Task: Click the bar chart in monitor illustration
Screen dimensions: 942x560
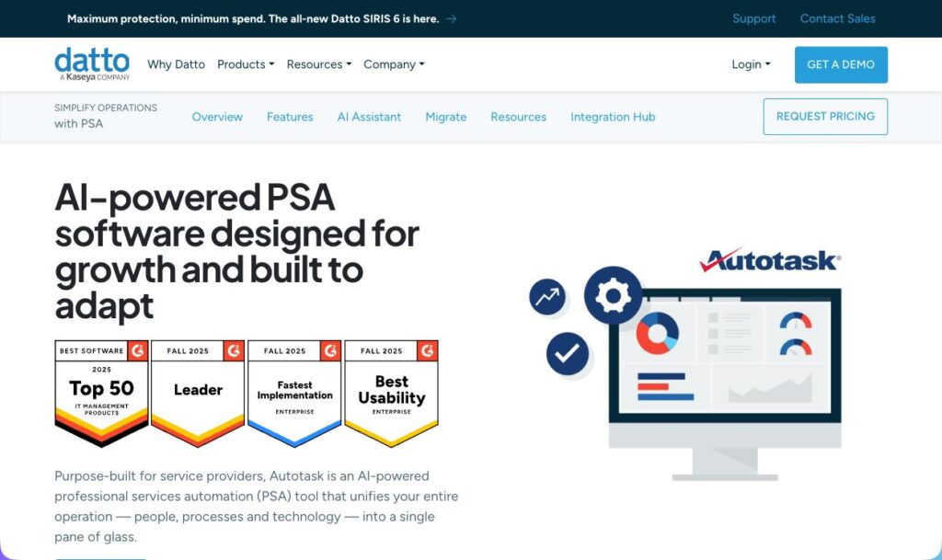Action: point(665,386)
